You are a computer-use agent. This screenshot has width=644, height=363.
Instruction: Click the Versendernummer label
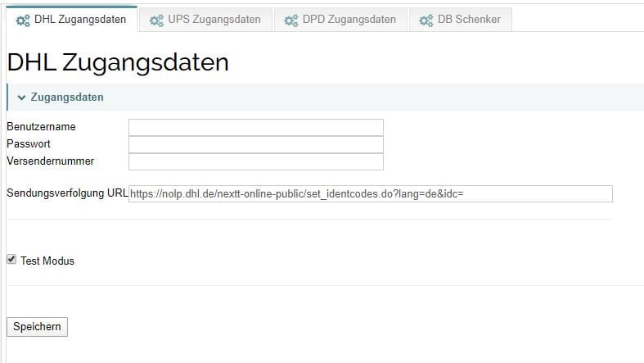50,161
